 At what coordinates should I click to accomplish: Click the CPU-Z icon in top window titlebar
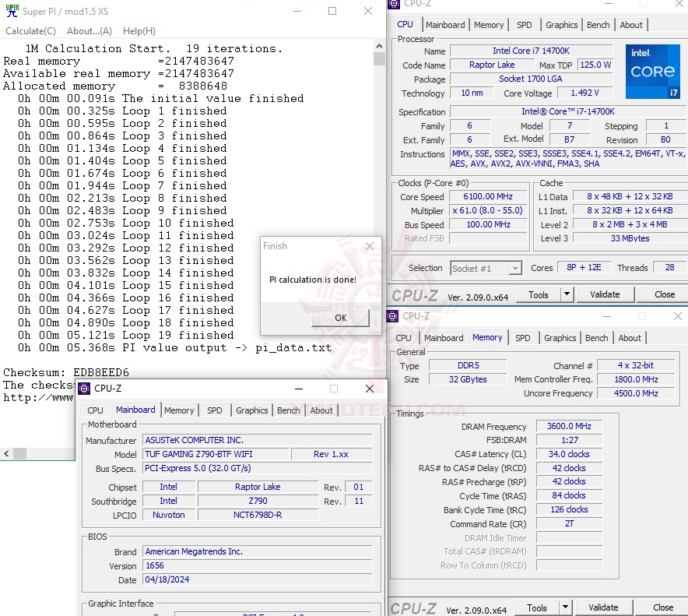click(393, 5)
